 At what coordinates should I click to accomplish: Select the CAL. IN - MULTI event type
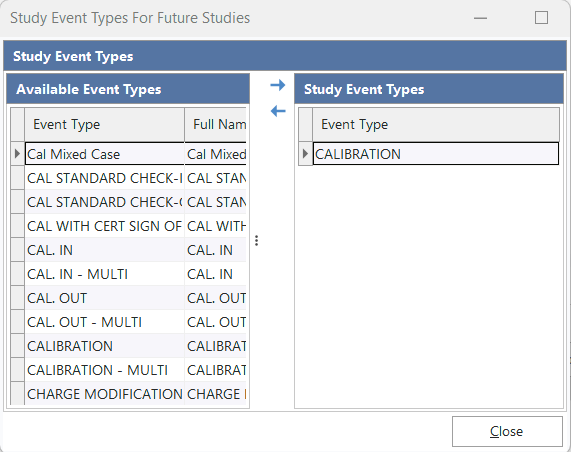105,274
